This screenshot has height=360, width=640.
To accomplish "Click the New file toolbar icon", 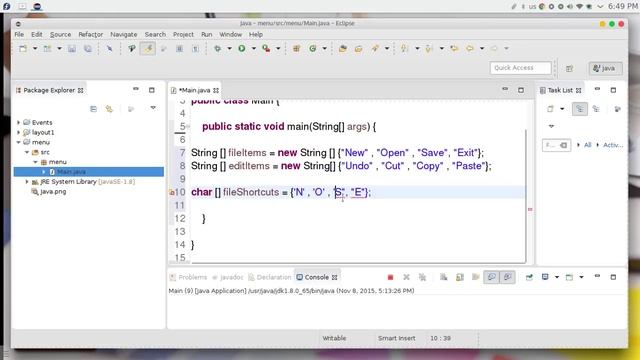I will click(23, 49).
